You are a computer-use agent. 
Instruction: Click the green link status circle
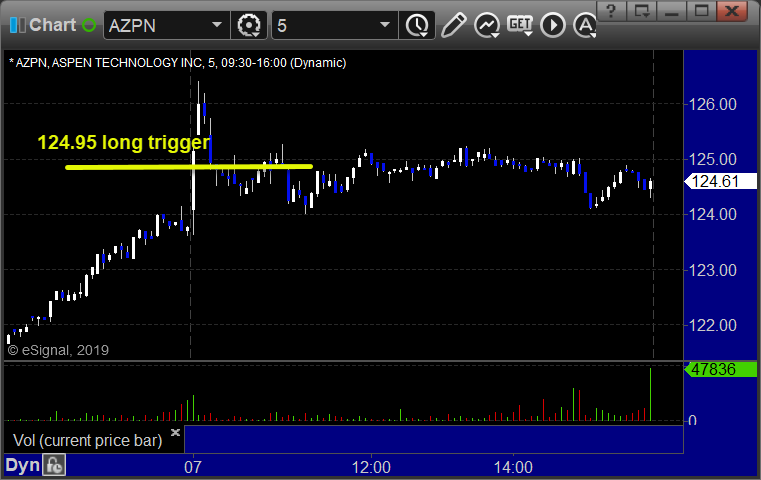(x=89, y=25)
